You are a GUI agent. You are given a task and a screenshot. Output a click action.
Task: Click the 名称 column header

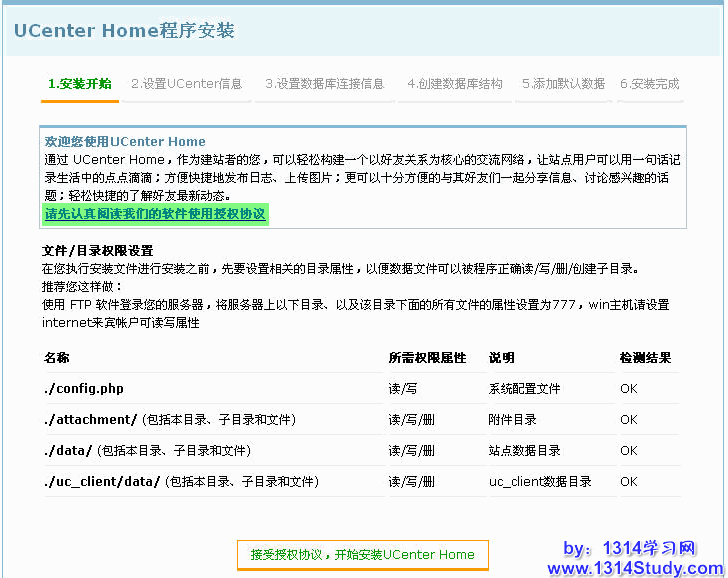pos(57,357)
